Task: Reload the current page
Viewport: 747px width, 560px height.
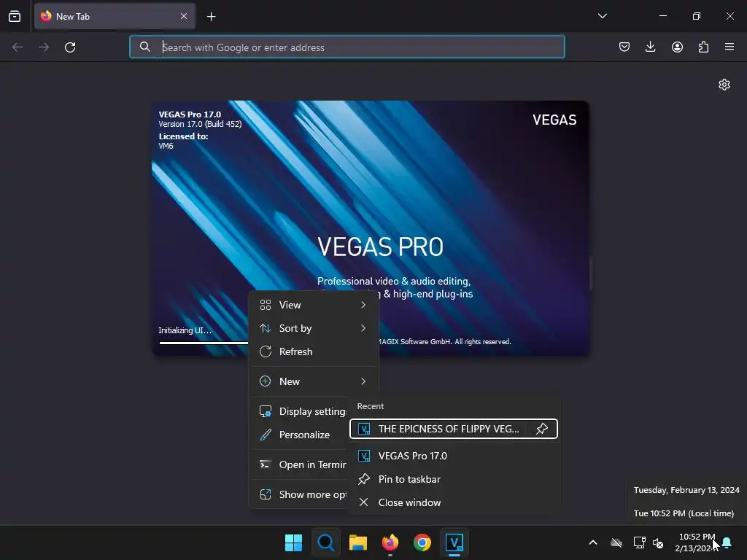Action: point(70,47)
